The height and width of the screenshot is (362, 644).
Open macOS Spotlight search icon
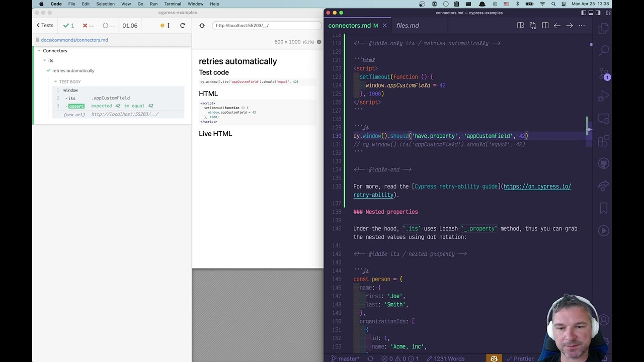pyautogui.click(x=553, y=4)
